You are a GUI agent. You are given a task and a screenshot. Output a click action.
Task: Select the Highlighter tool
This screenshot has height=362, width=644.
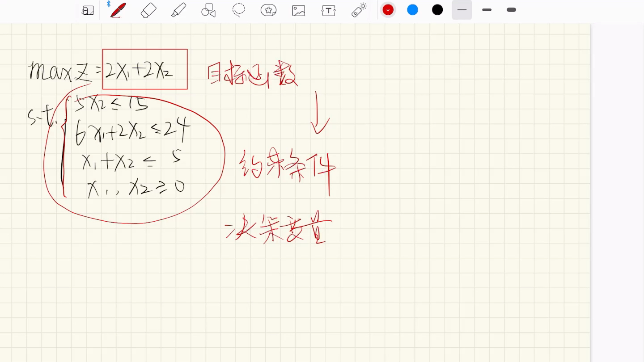(179, 10)
